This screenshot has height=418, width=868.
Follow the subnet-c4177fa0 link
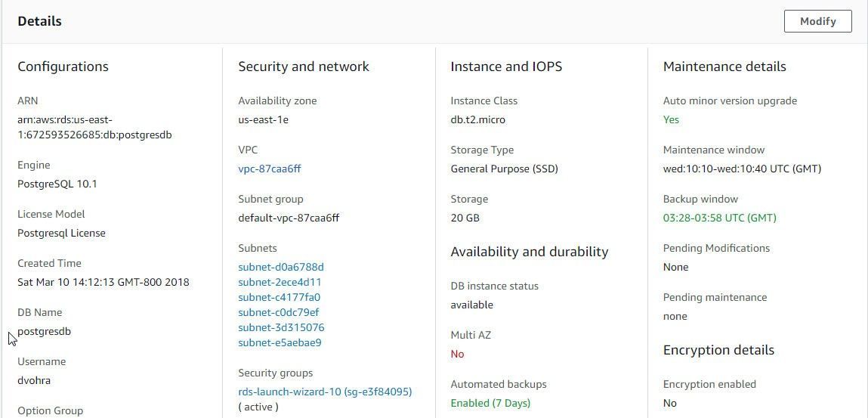click(279, 297)
